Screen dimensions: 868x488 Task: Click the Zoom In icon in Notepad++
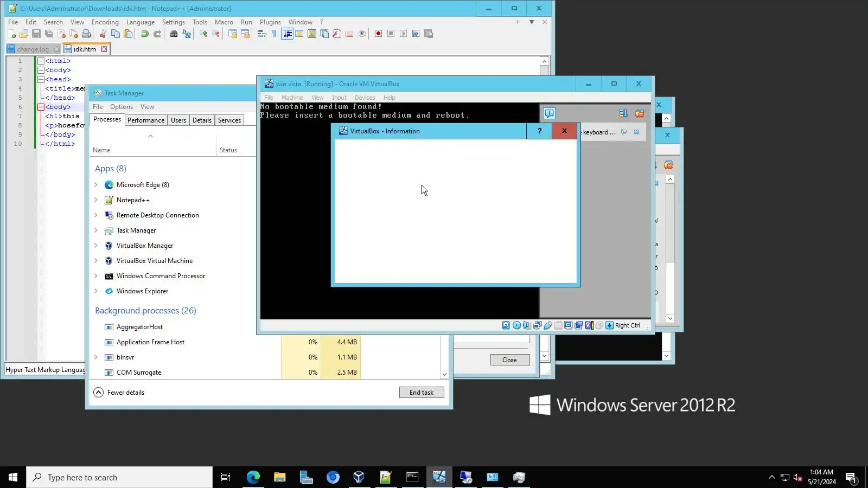tap(203, 34)
